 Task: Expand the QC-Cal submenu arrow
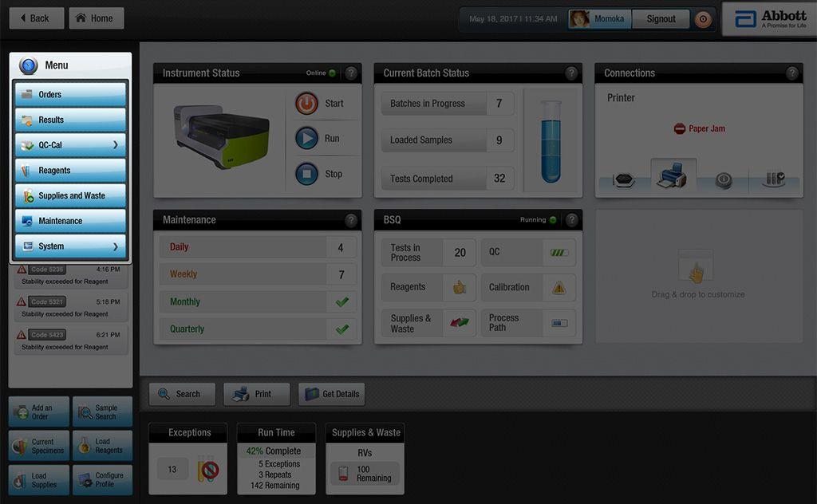(x=116, y=145)
